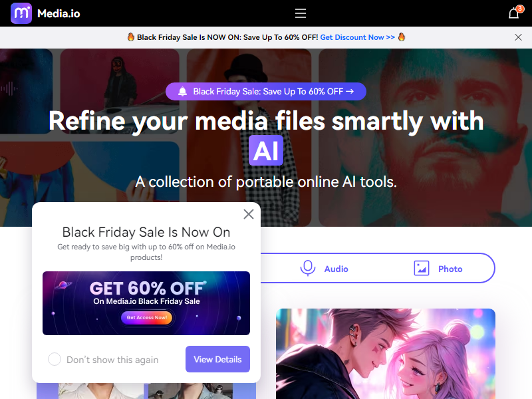The height and width of the screenshot is (399, 532).
Task: Open the anime couple artwork thumbnail
Action: click(x=386, y=354)
